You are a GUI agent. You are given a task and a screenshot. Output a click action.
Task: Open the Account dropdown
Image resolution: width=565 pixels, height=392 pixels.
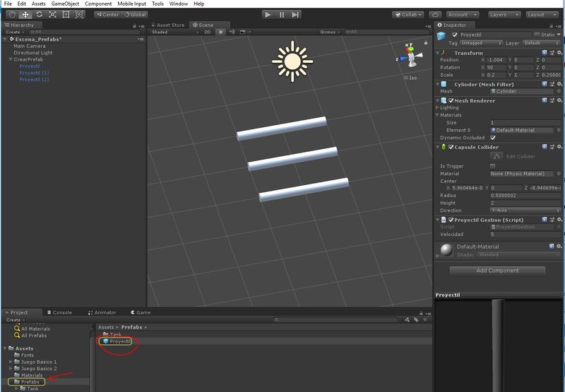pos(463,15)
